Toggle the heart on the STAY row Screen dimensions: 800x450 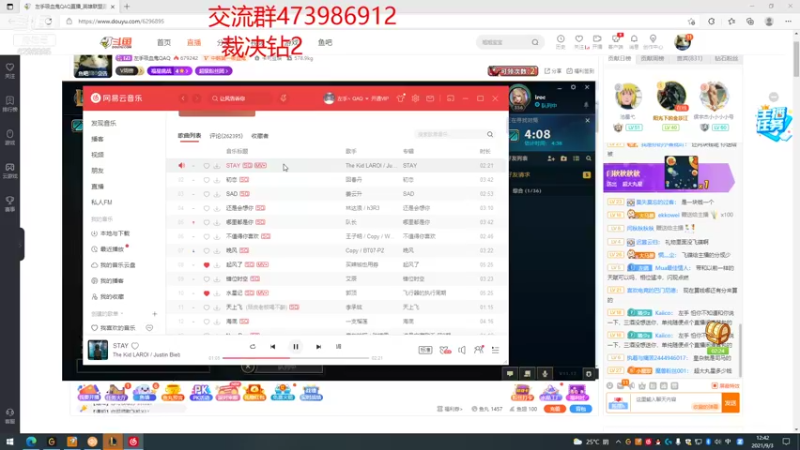206,166
